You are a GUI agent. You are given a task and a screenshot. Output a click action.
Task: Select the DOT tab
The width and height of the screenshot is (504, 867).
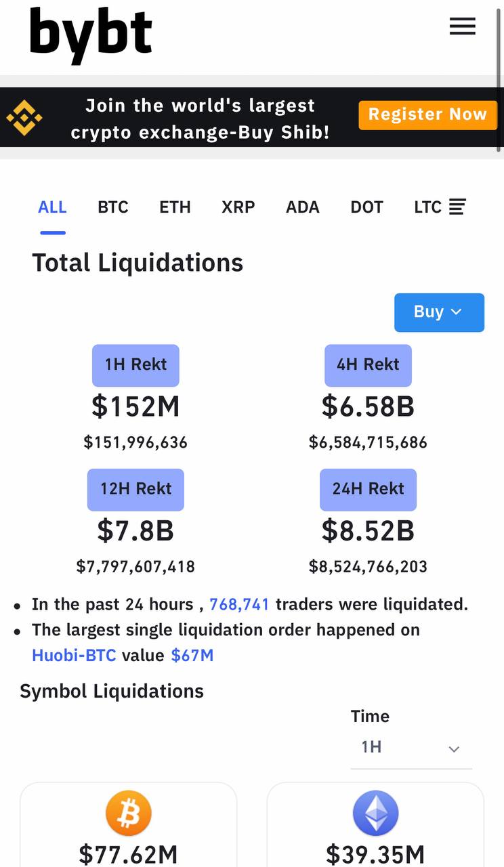[x=366, y=207]
